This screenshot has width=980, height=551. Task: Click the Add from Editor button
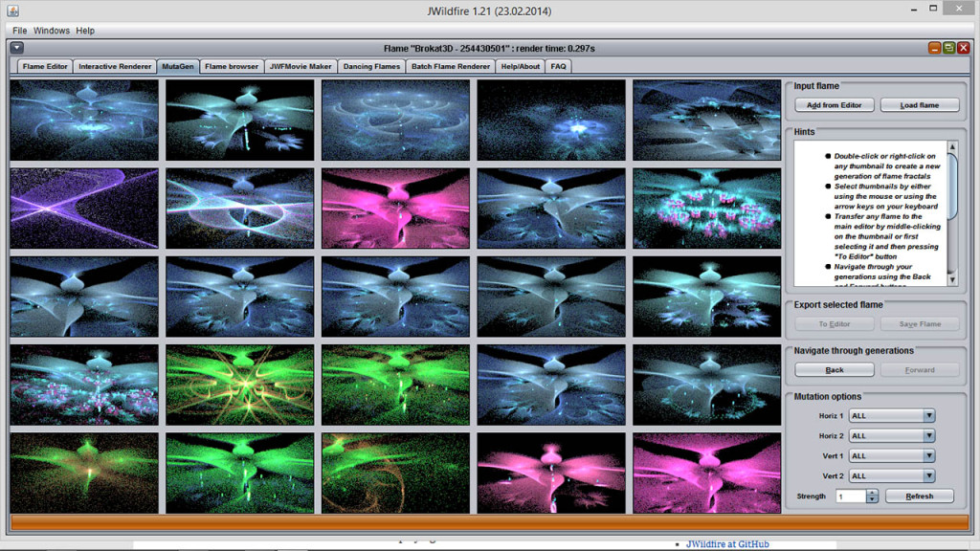pyautogui.click(x=834, y=105)
